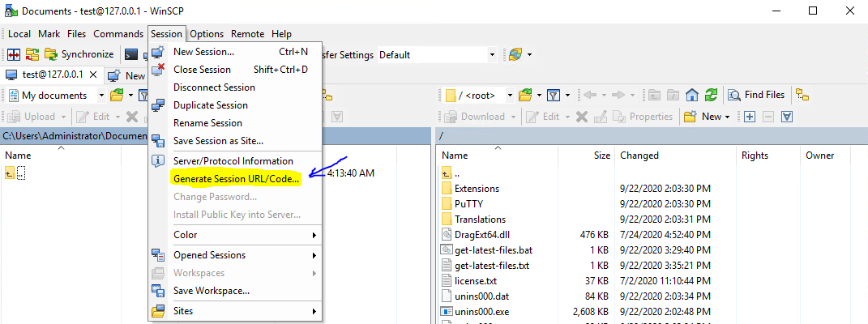Open the Mark menu
868x324 pixels.
(x=49, y=34)
